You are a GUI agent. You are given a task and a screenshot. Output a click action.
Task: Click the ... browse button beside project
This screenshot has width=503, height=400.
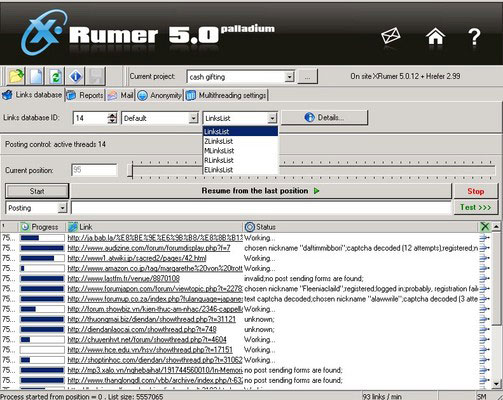coord(307,77)
